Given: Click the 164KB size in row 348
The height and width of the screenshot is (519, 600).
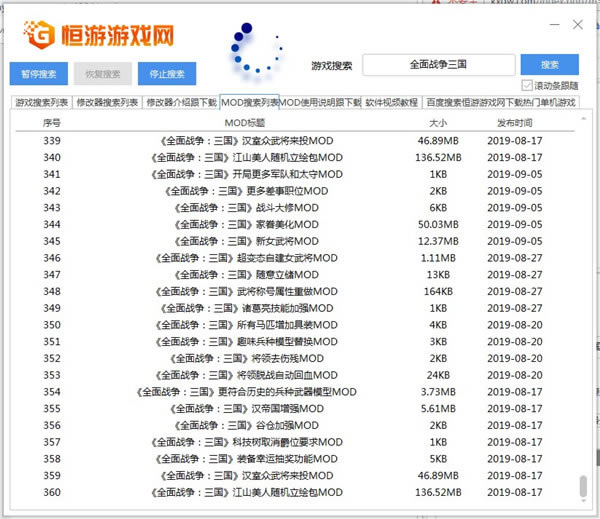Looking at the screenshot, I should coord(438,292).
